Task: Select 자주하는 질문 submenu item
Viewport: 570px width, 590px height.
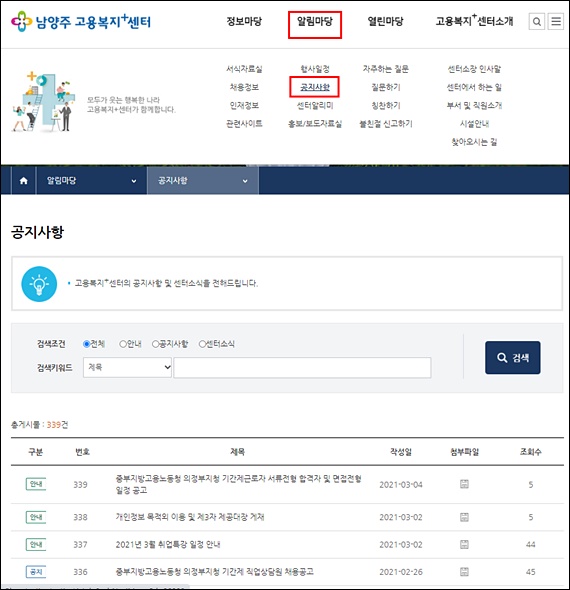Action: 385,69
